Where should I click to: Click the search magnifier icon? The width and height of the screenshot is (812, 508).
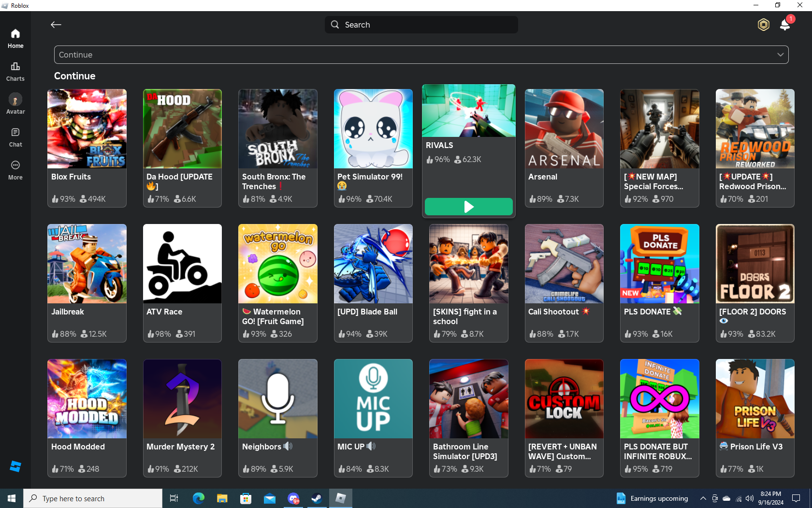pyautogui.click(x=335, y=25)
